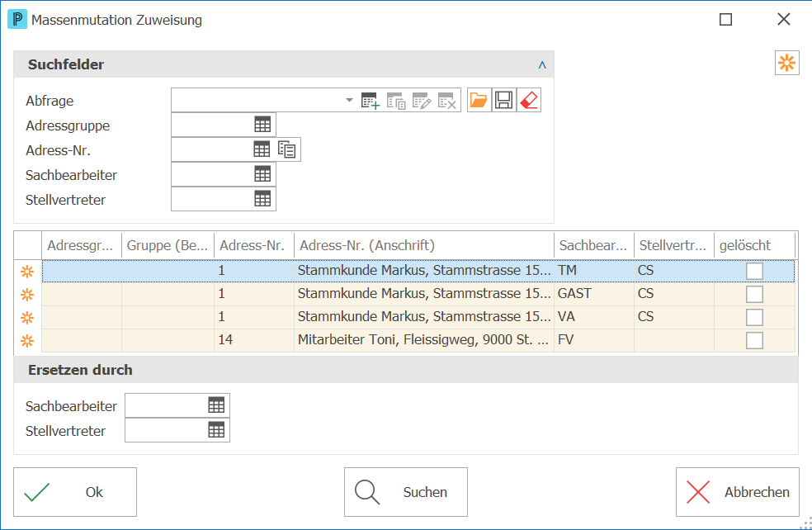Select the Mitarbeiter Toni address cell

click(x=423, y=340)
